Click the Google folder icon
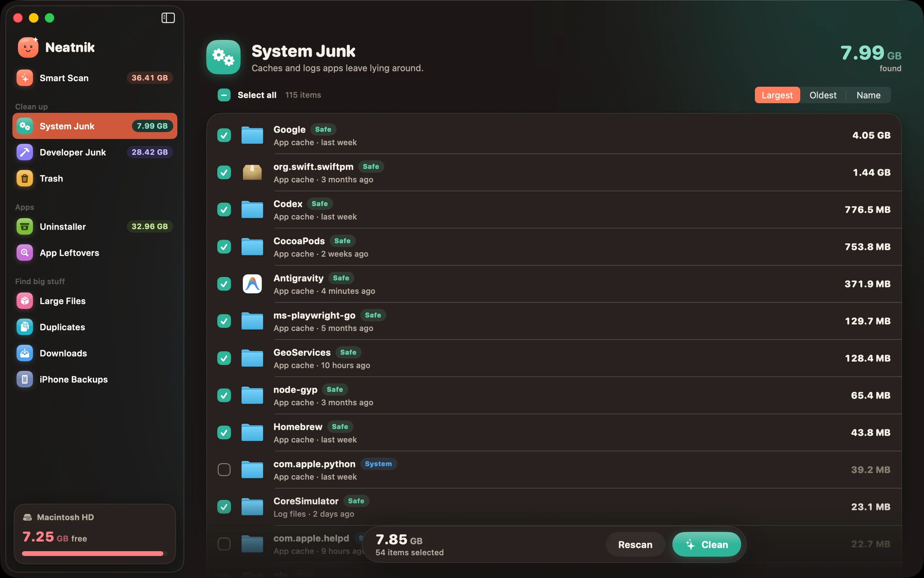The width and height of the screenshot is (924, 578). [252, 135]
